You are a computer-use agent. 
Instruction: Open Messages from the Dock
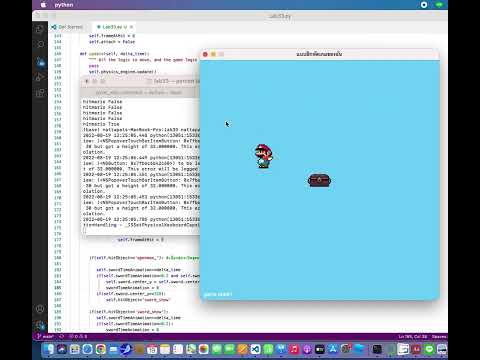point(217,349)
